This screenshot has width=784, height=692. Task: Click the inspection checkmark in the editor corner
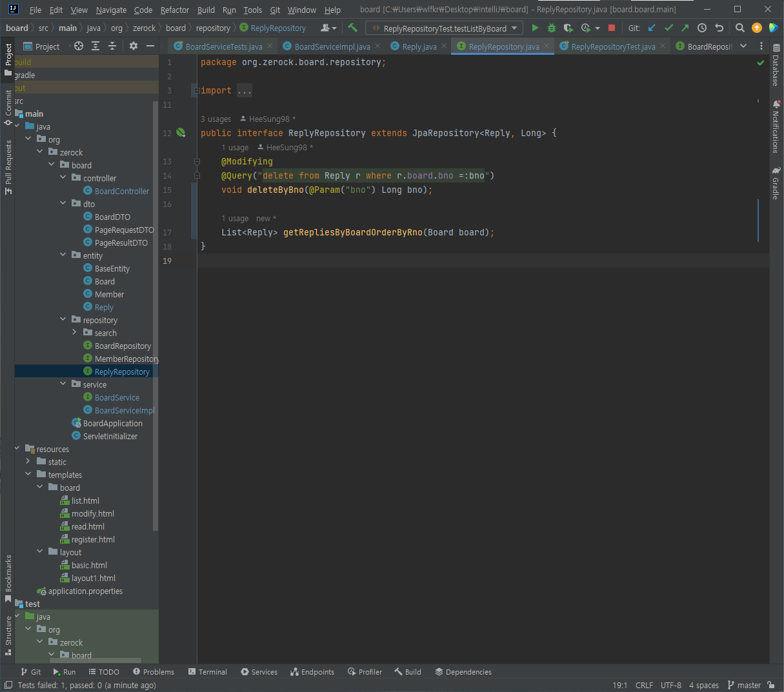point(760,63)
